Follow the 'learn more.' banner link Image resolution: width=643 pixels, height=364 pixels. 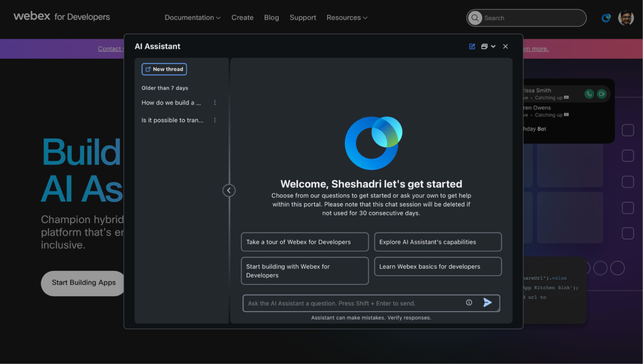536,49
